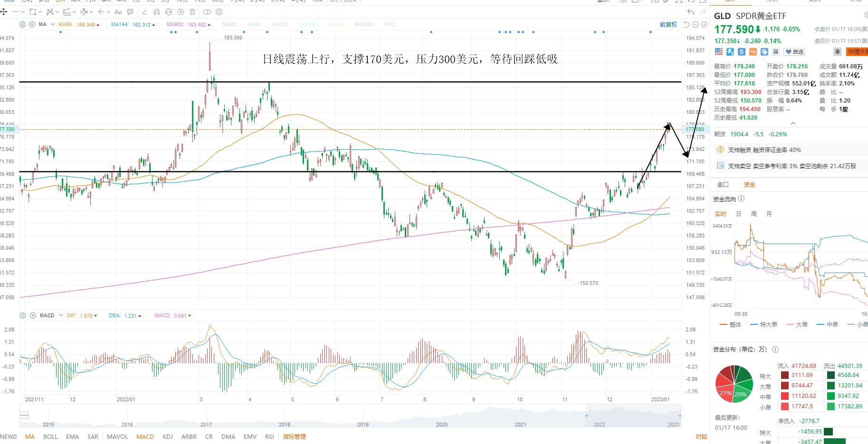Zoom out chart with minus icon
The width and height of the screenshot is (868, 444).
point(695,24)
